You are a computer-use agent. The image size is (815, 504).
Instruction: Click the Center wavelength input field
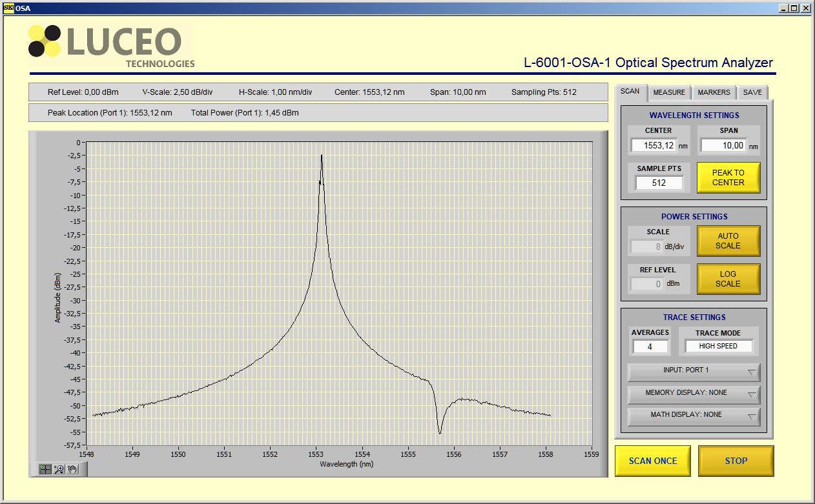pyautogui.click(x=654, y=146)
